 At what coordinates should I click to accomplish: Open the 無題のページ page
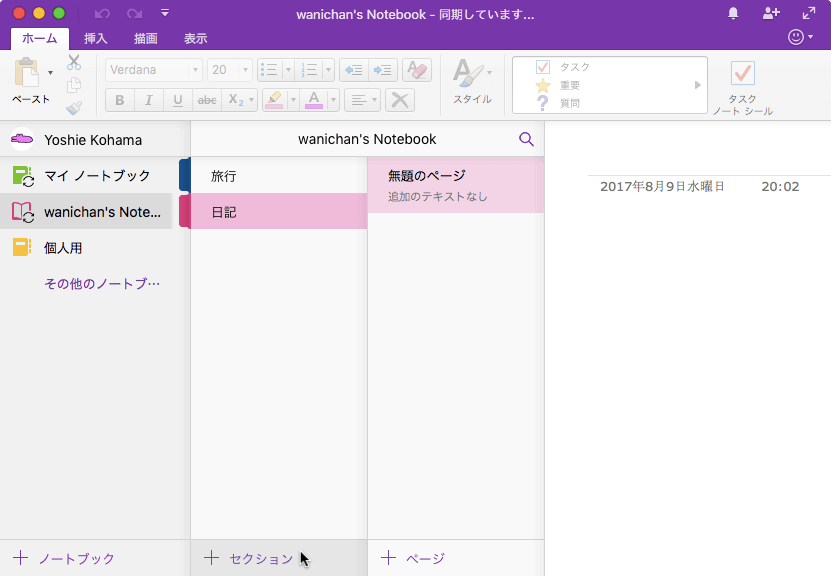(456, 185)
